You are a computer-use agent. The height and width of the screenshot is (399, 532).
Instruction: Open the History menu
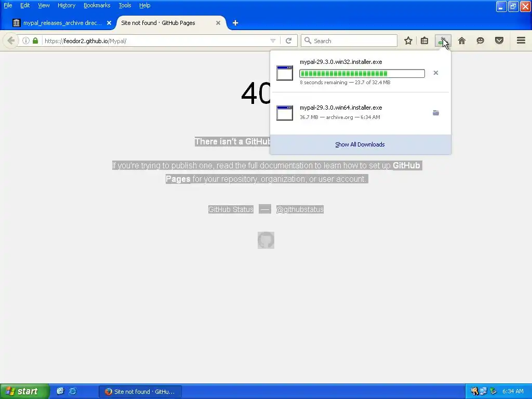66,5
